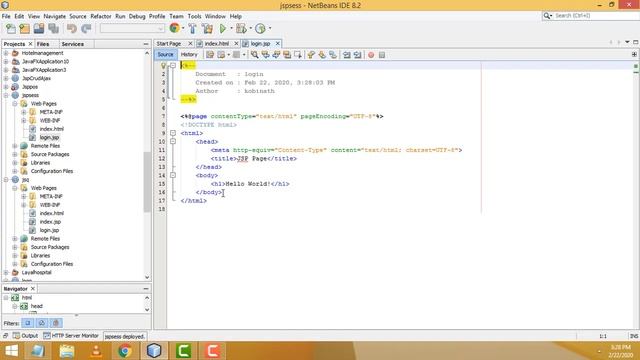Click the Find Selection magnifier in the editor toolbar
Viewport: 640px width, 360px height.
[255, 55]
